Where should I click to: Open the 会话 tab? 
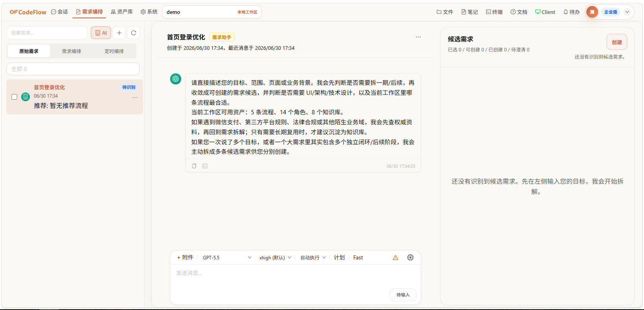59,12
